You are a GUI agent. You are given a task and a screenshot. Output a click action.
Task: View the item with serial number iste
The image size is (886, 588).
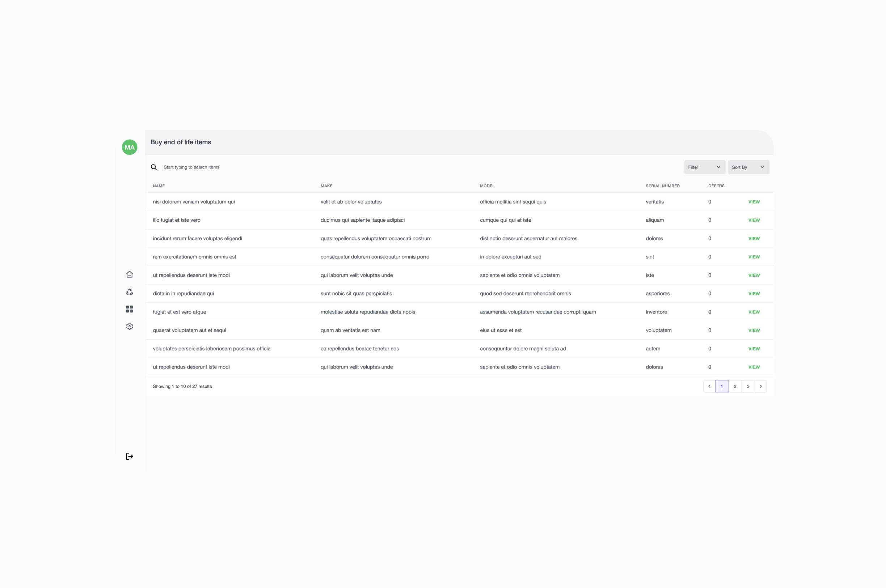click(x=754, y=275)
